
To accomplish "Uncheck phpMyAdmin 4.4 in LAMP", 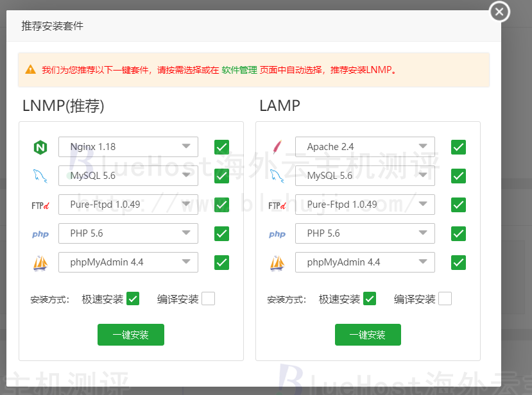I will coord(458,262).
